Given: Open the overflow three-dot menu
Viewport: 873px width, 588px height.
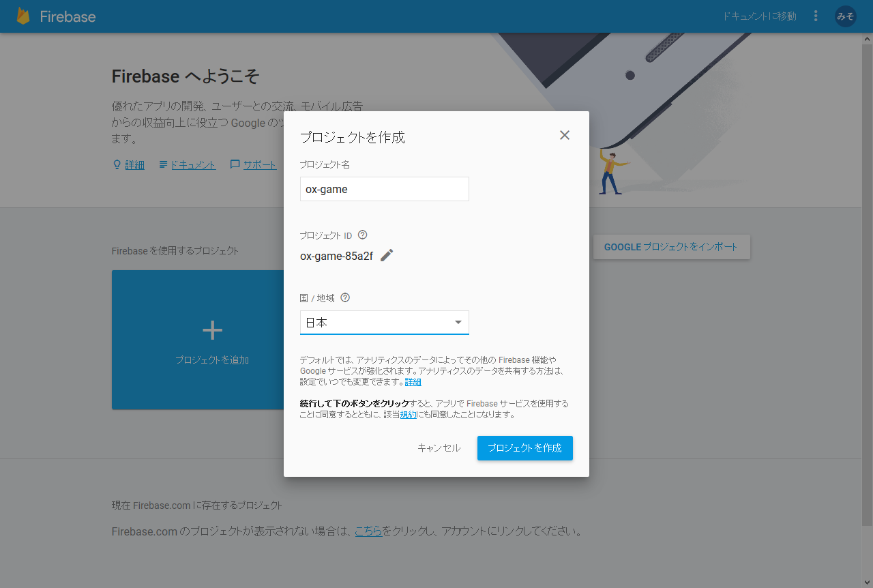Looking at the screenshot, I should point(816,16).
